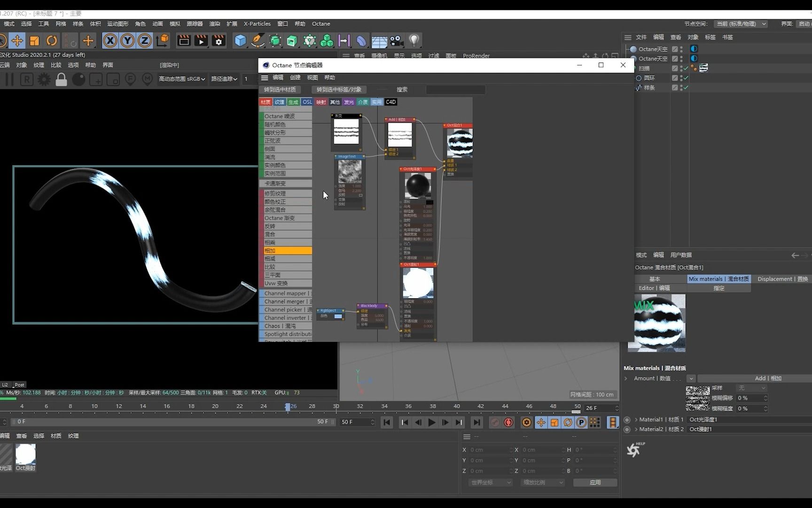Screen dimensions: 812x508
Task: Click the sweep object's material tag
Action: coord(703,68)
